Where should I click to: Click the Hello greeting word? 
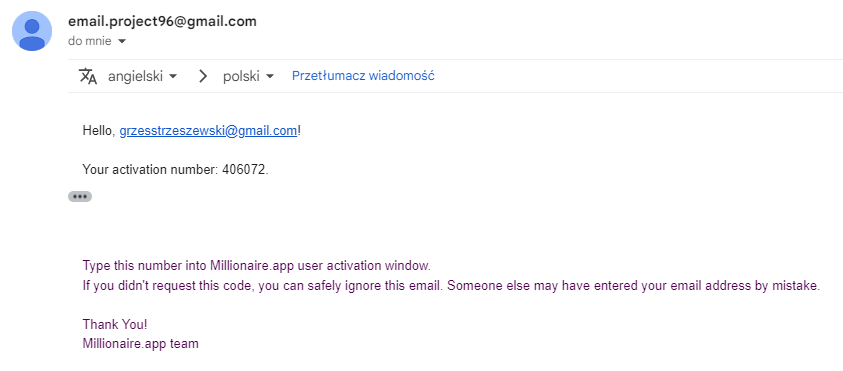(x=98, y=131)
